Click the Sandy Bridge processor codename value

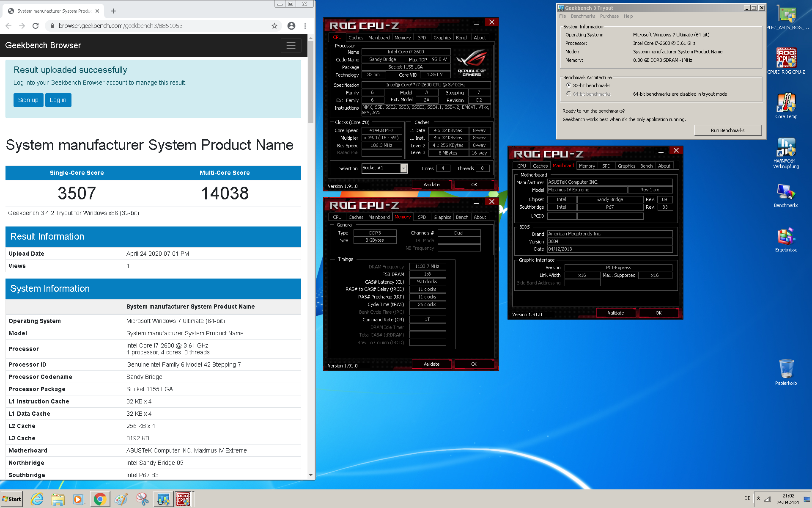coord(144,377)
